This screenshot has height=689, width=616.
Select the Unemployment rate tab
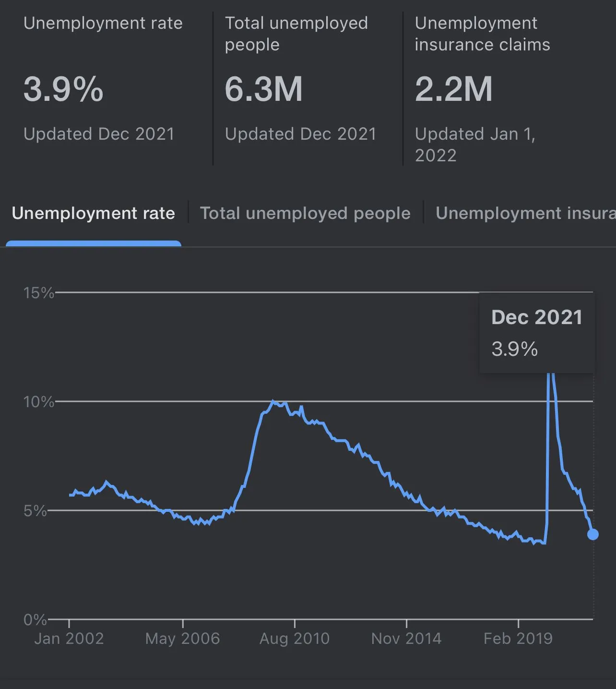(x=94, y=213)
